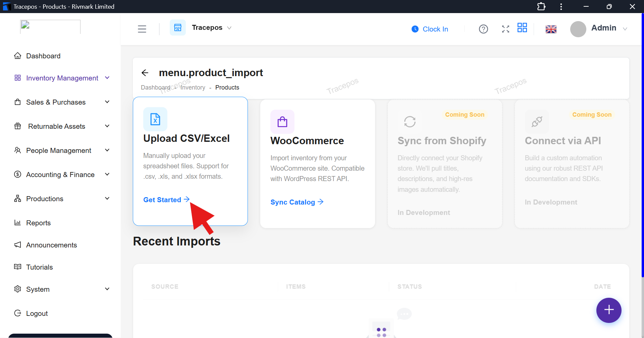Viewport: 644px width, 338px height.
Task: Go to Dashboard breadcrumb link
Action: (155, 88)
